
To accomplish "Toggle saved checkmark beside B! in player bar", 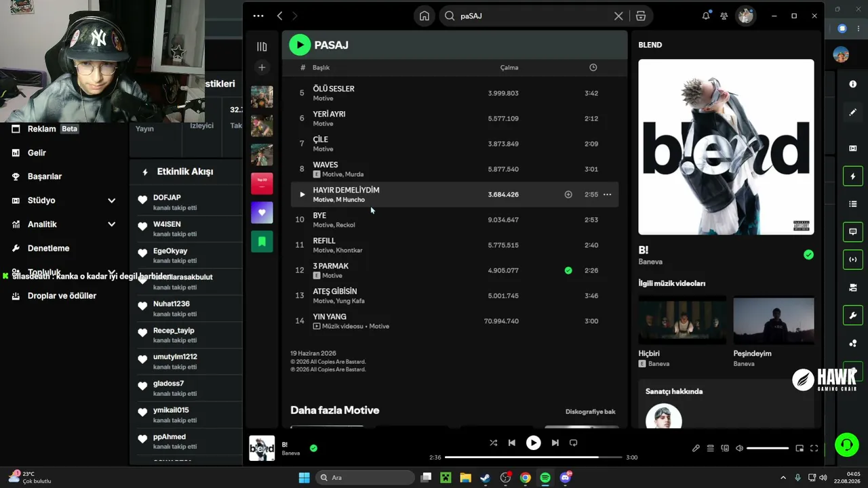I will (313, 448).
